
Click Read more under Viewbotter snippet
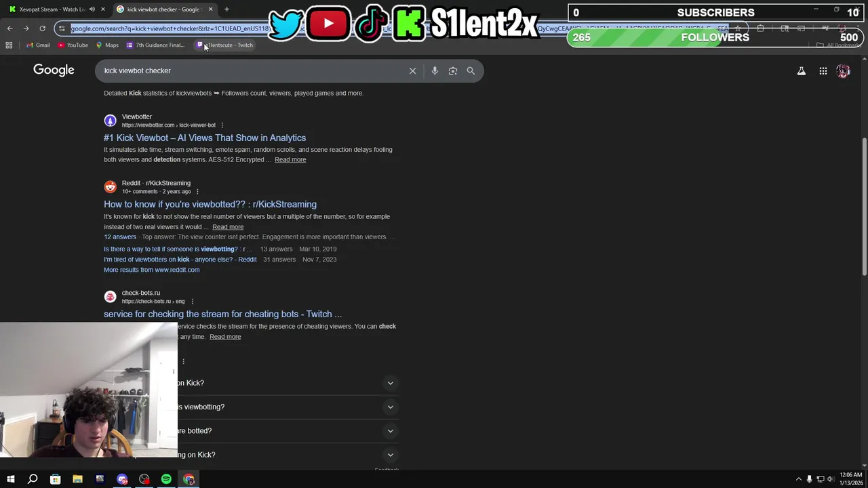coord(290,160)
